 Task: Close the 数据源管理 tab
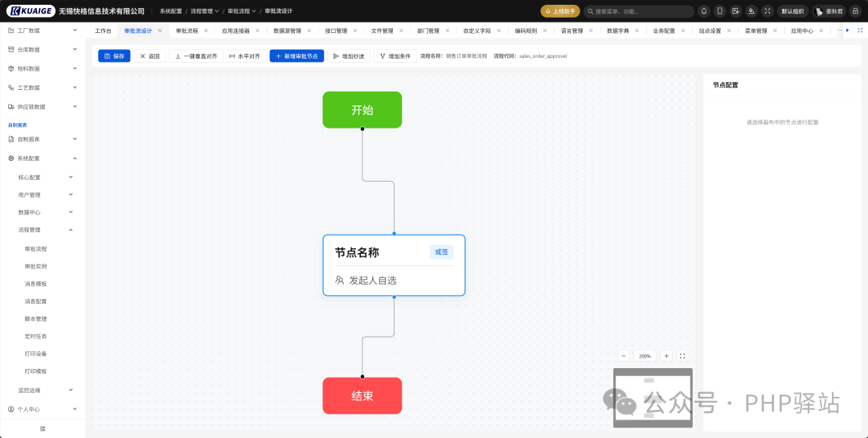tap(309, 31)
